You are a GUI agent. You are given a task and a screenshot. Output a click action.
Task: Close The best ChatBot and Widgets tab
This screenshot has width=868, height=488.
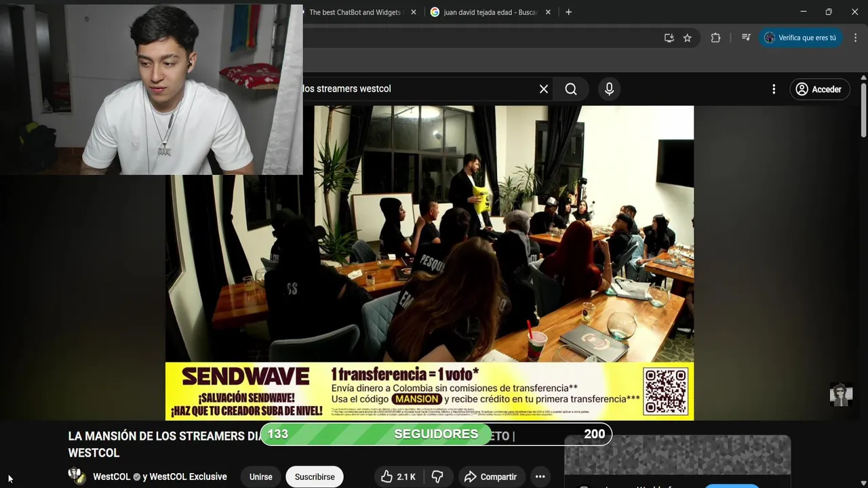pos(414,12)
